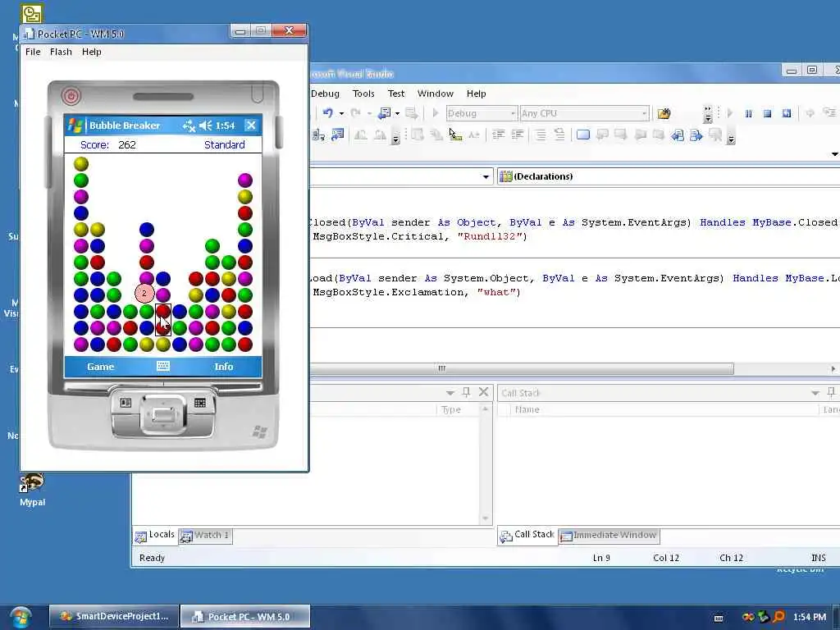Image resolution: width=840 pixels, height=630 pixels.
Task: Click the device center d-pad button
Action: tap(163, 414)
